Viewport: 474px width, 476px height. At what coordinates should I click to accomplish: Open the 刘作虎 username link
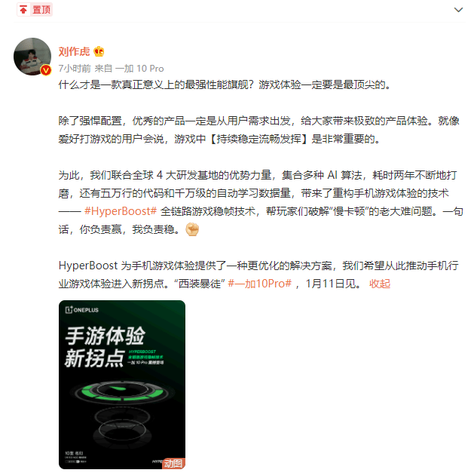[x=75, y=51]
